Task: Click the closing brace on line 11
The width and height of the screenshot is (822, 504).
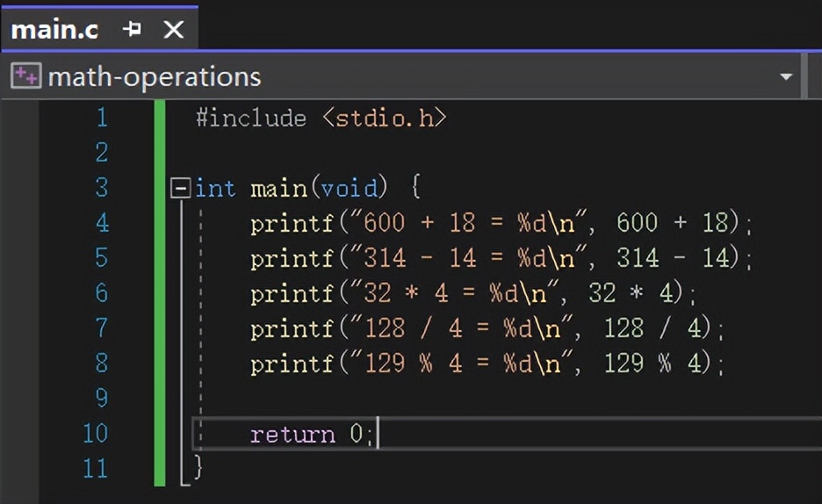Action: coord(198,467)
